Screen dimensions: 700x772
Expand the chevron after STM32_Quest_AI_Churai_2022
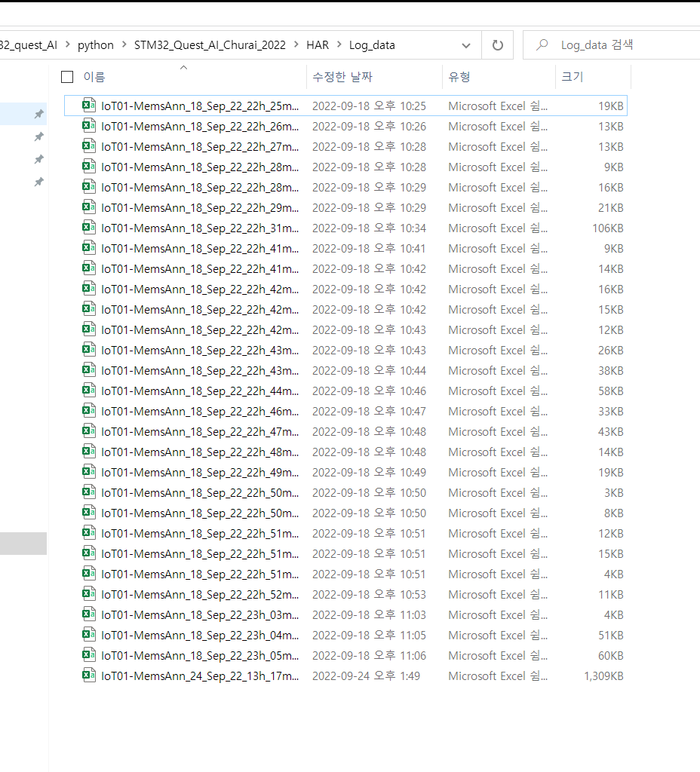pos(296,44)
